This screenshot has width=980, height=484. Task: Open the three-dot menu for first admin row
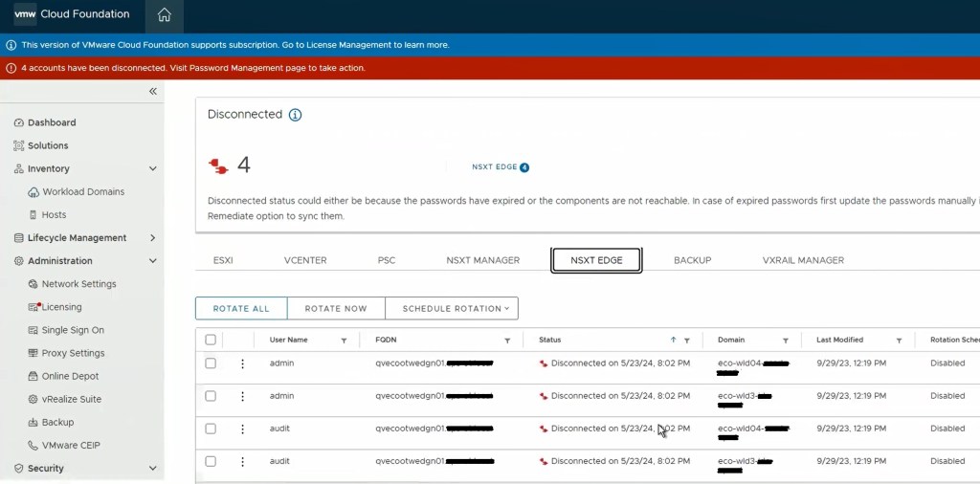(x=242, y=363)
